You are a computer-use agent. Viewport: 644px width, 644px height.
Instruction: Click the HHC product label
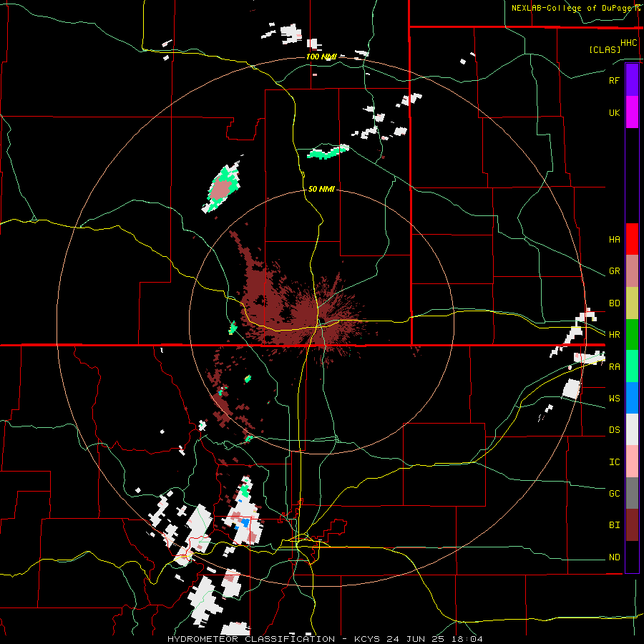pos(629,43)
